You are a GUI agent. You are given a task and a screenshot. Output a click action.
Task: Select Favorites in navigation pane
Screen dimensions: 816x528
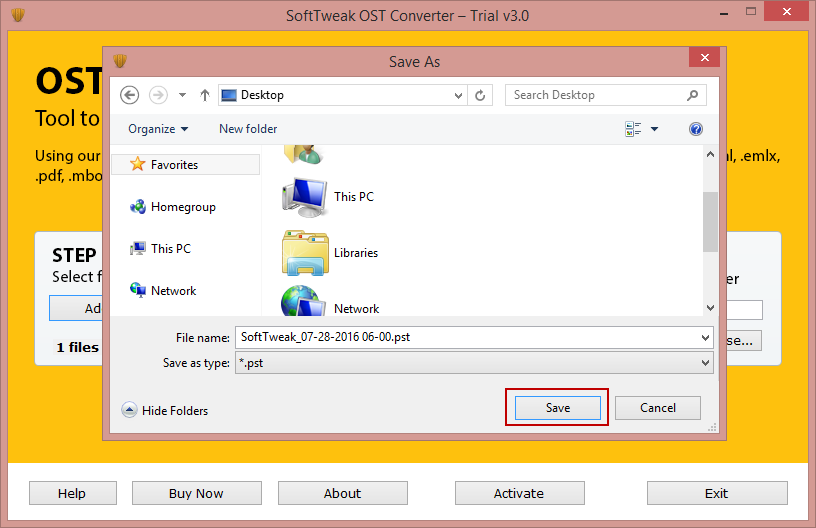tap(186, 165)
